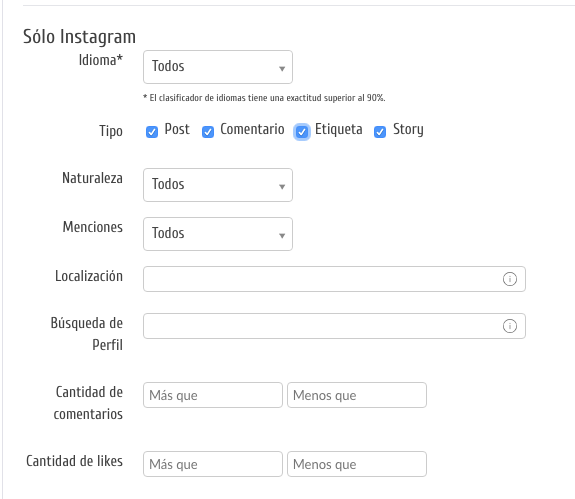Untick the Story checkbox
The width and height of the screenshot is (575, 499).
click(380, 132)
